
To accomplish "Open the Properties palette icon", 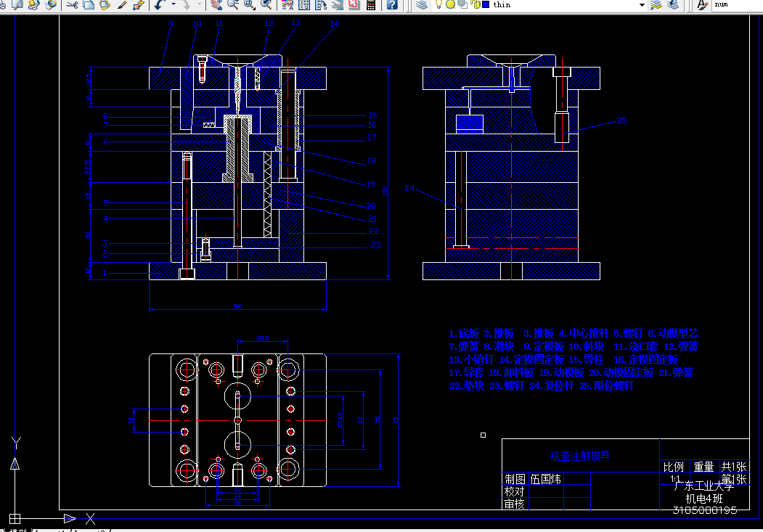I will click(287, 5).
